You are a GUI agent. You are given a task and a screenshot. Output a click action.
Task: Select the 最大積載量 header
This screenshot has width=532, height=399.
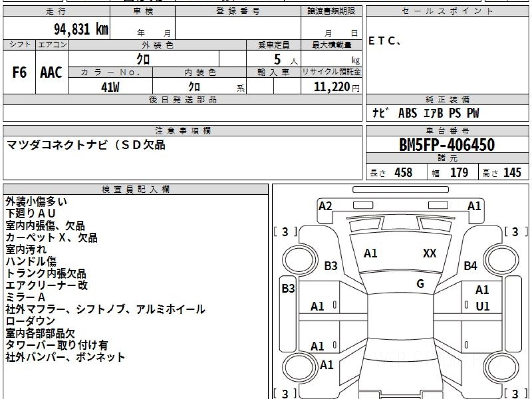(x=332, y=45)
